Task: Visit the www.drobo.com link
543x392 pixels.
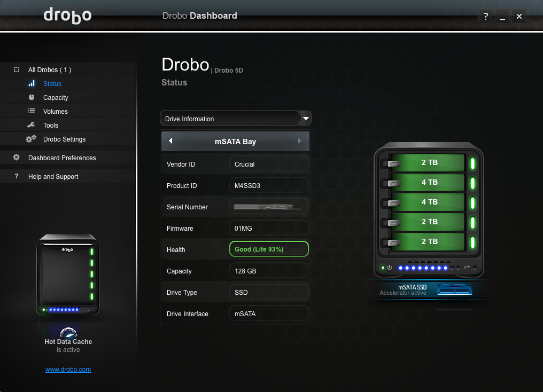Action: coord(68,369)
